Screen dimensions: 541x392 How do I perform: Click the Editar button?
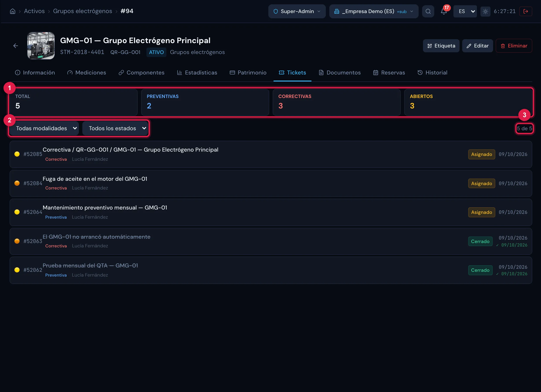click(477, 46)
